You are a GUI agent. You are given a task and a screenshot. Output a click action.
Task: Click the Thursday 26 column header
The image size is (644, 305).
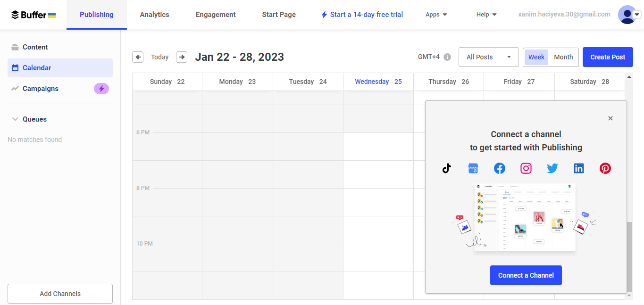[449, 82]
